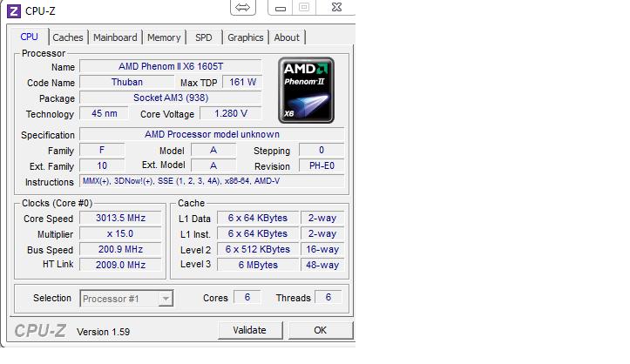Select the CPU tab
Image resolution: width=630 pixels, height=364 pixels.
click(30, 37)
